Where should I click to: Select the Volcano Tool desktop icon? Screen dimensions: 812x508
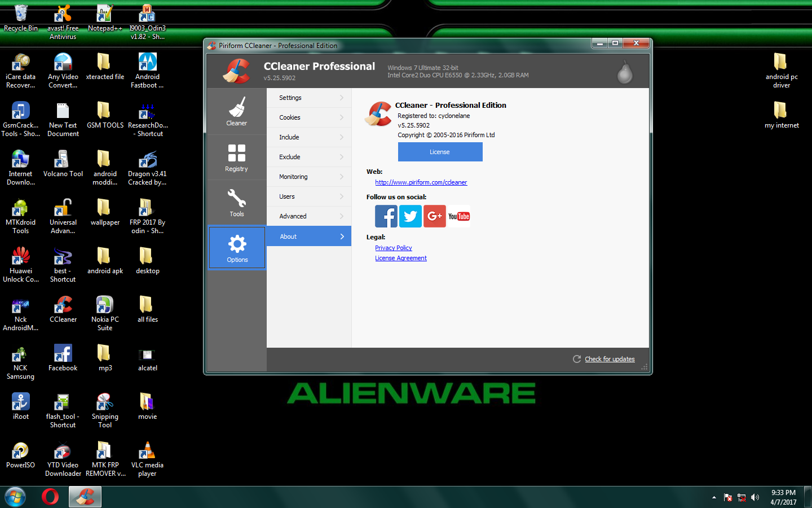click(63, 164)
